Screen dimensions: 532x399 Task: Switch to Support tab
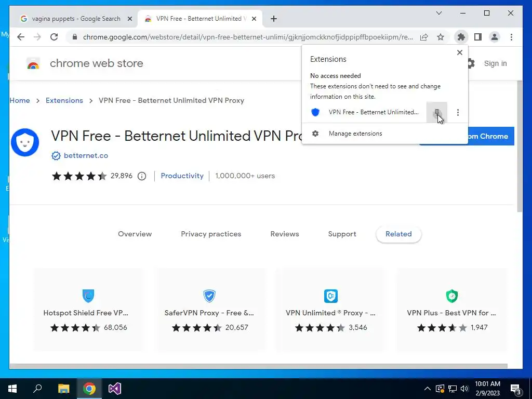click(342, 234)
